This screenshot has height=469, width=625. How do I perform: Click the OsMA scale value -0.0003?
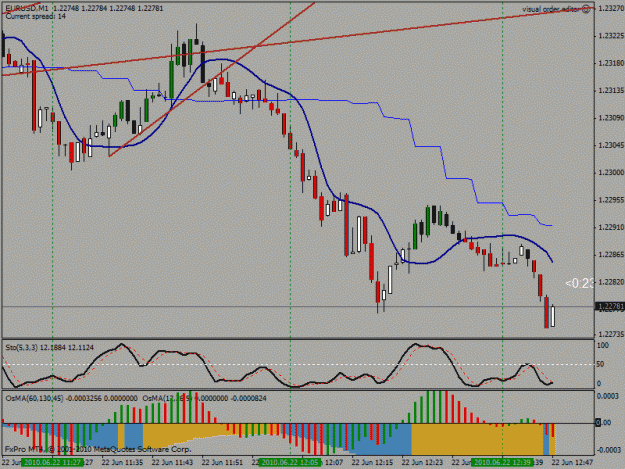(607, 450)
